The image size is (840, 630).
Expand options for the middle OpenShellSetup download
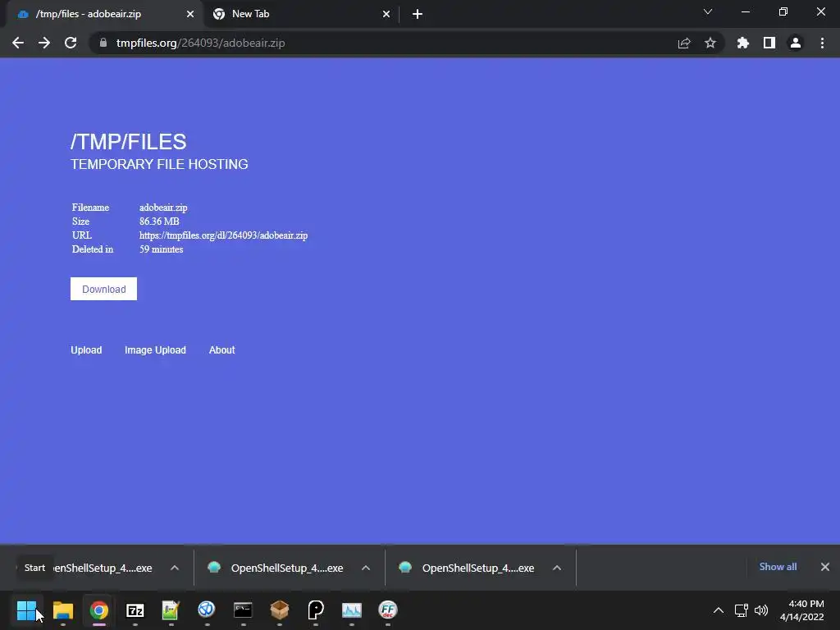pos(366,568)
